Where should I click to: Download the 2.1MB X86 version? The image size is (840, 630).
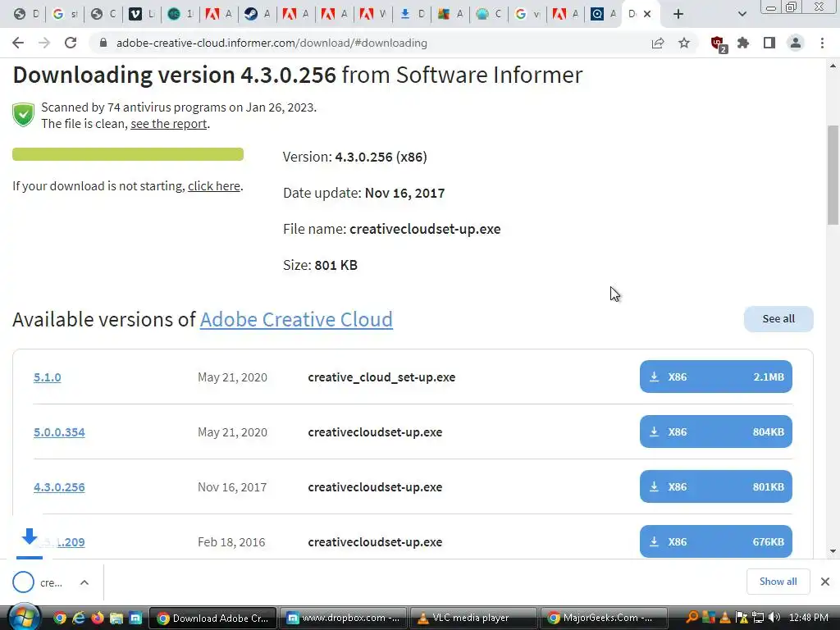[x=715, y=377]
